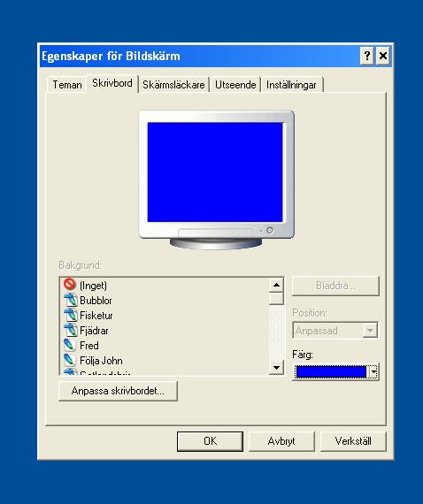Expand the Färg color dropdown arrow
This screenshot has height=504, width=423.
[373, 372]
